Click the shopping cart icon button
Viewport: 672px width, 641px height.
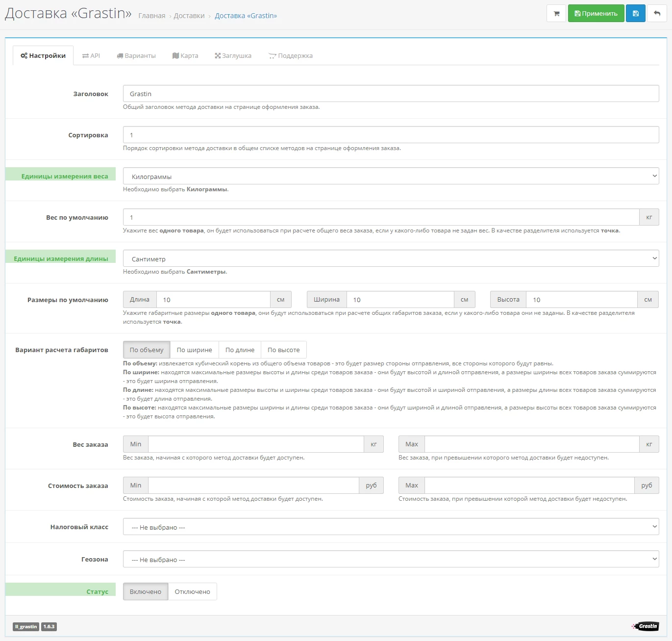point(556,13)
